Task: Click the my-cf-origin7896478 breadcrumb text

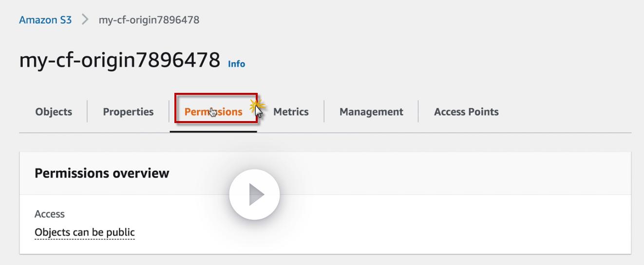Action: point(149,20)
